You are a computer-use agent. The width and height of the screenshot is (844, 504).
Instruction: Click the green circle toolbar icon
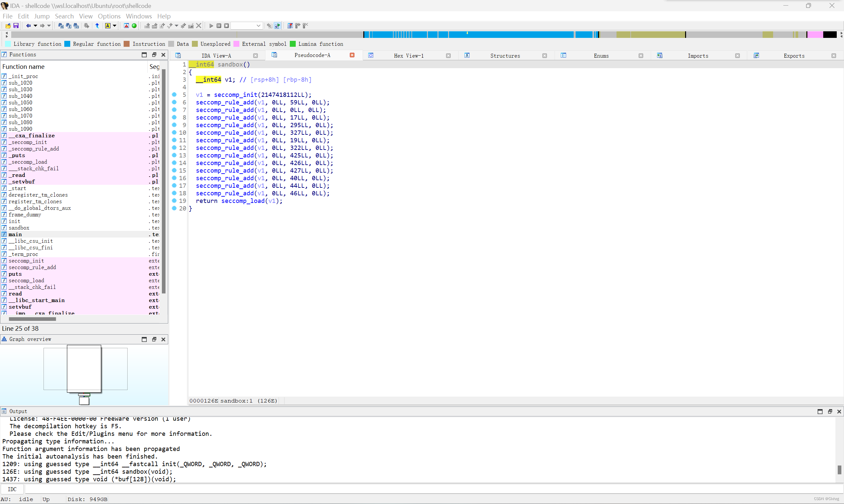(x=134, y=26)
